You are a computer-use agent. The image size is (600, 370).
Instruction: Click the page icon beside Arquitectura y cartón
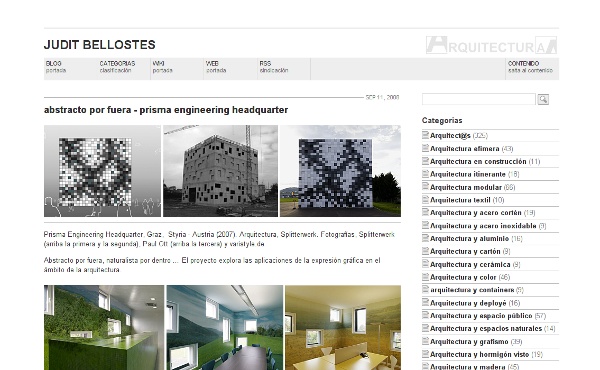pos(425,251)
